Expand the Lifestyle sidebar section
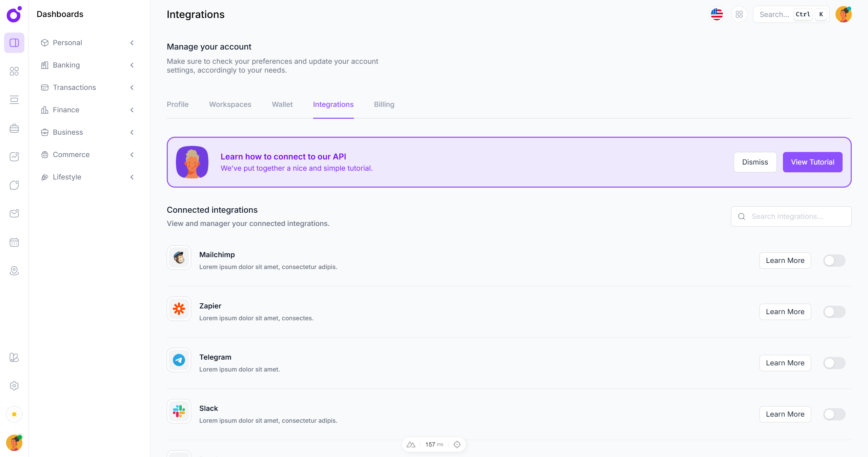The width and height of the screenshot is (868, 457). [x=132, y=177]
